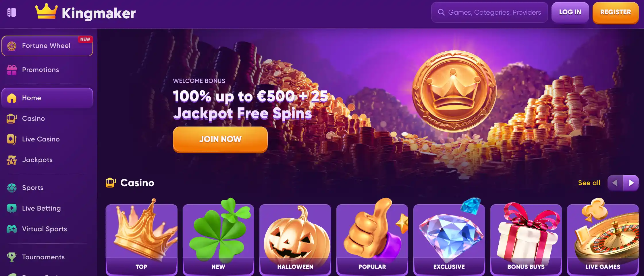Image resolution: width=644 pixels, height=276 pixels.
Task: Select the Casino slot machine icon in sidebar
Action: coord(12,118)
